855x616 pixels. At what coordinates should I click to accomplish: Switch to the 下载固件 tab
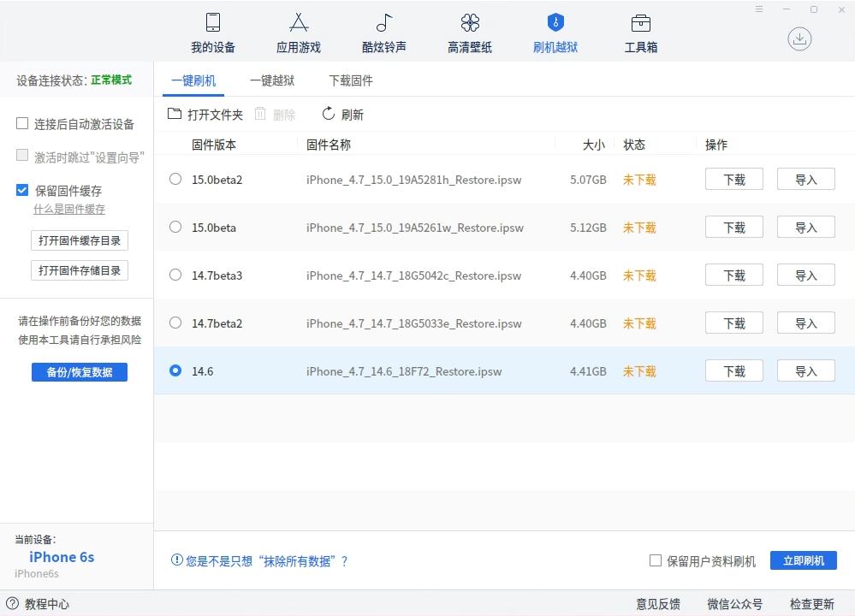pos(350,80)
